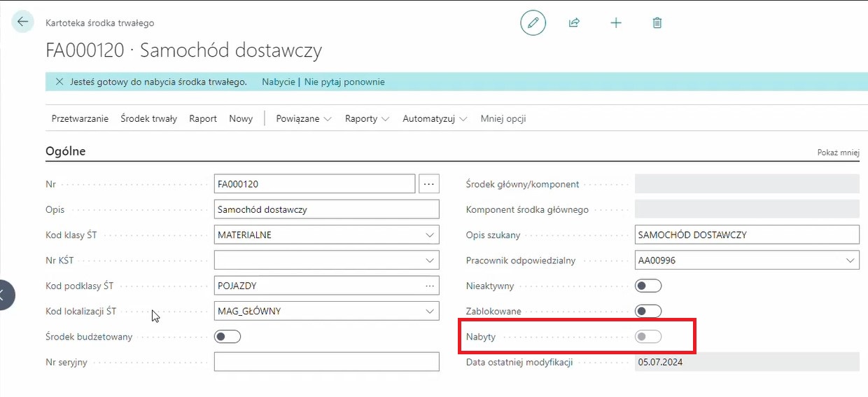Expand the Automatyzuj menu
Screen dimensions: 868x397
coord(435,119)
